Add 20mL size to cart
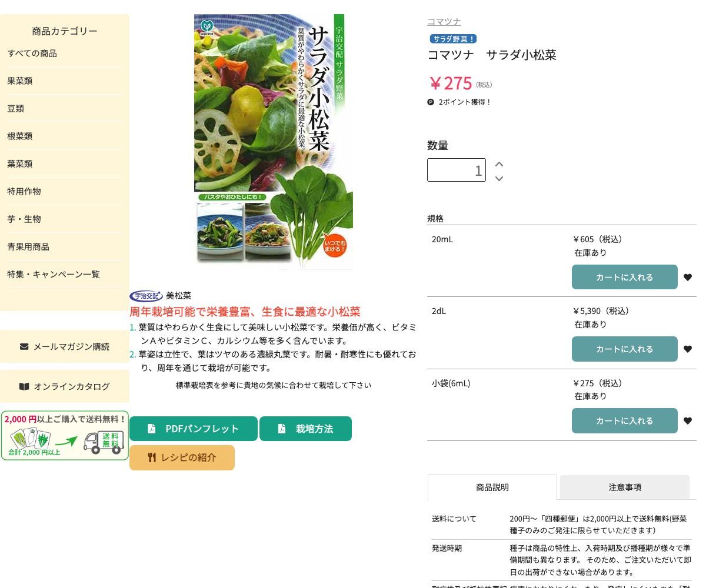The image size is (706, 588). tap(624, 278)
